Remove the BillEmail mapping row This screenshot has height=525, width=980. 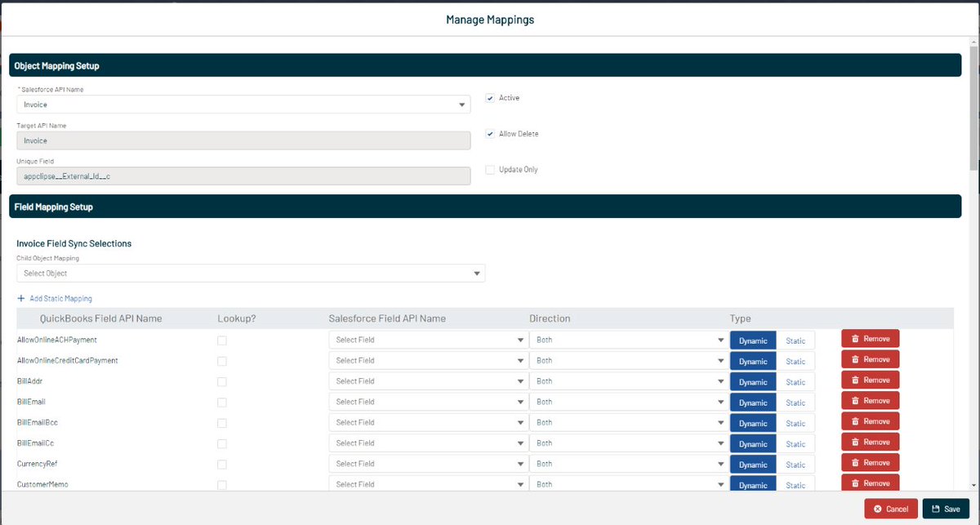pos(871,401)
